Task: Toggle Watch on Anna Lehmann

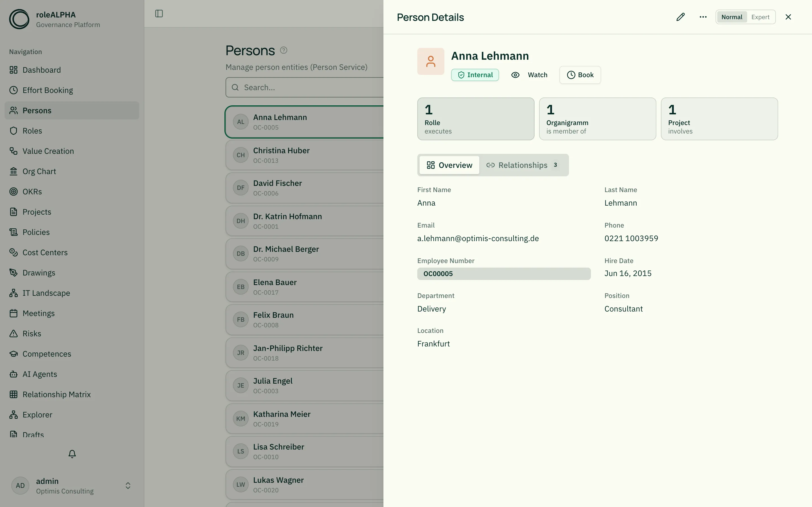Action: pos(529,75)
